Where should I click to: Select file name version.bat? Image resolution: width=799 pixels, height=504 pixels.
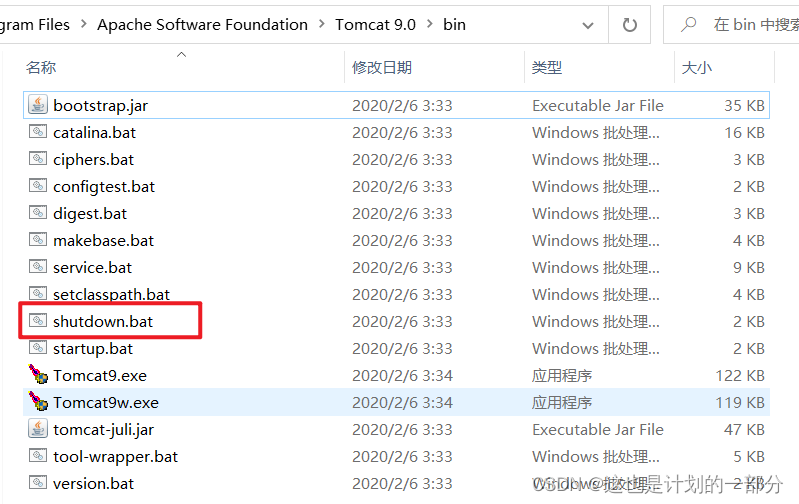point(93,484)
